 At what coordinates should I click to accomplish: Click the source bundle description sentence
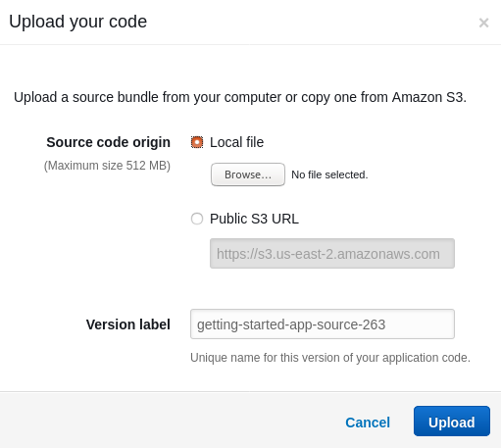click(x=240, y=97)
